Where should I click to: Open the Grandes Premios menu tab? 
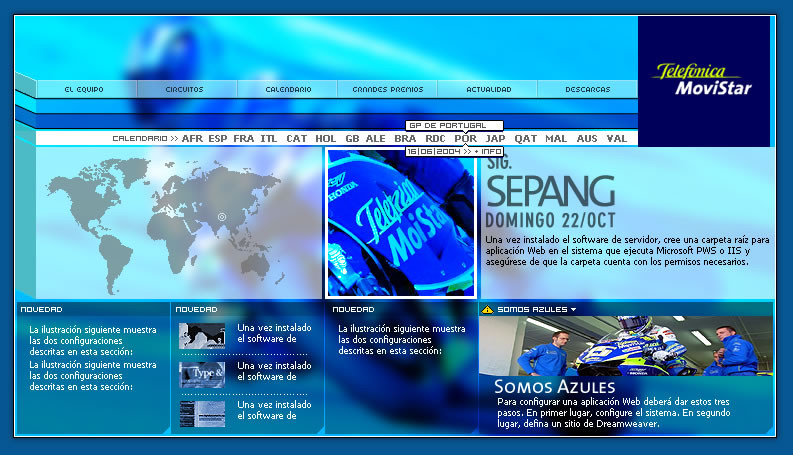coord(388,89)
